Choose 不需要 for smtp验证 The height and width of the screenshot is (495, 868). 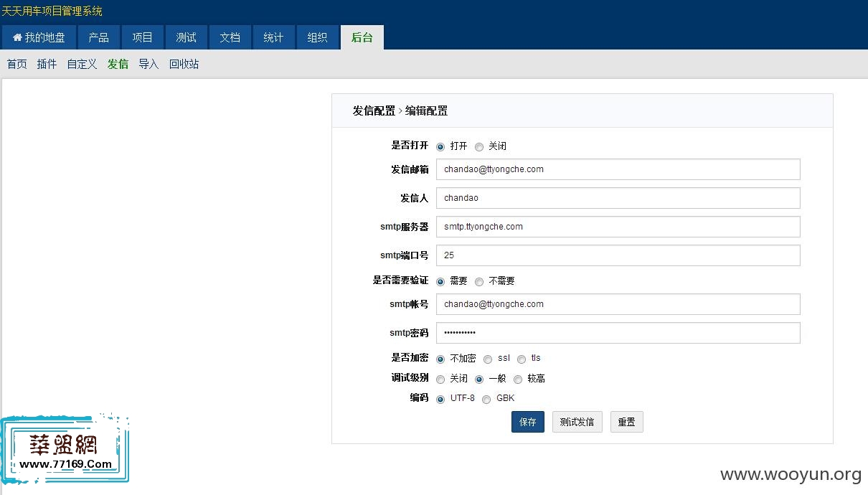tap(479, 280)
